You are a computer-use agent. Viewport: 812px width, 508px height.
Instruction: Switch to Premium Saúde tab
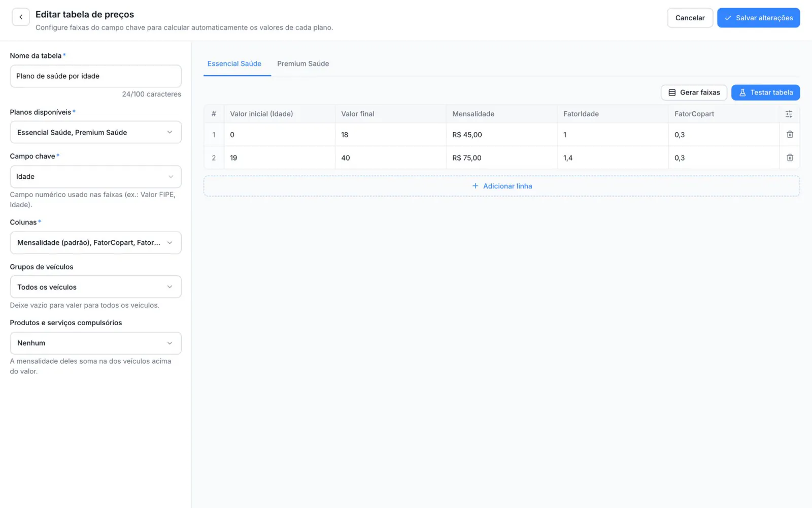point(303,63)
